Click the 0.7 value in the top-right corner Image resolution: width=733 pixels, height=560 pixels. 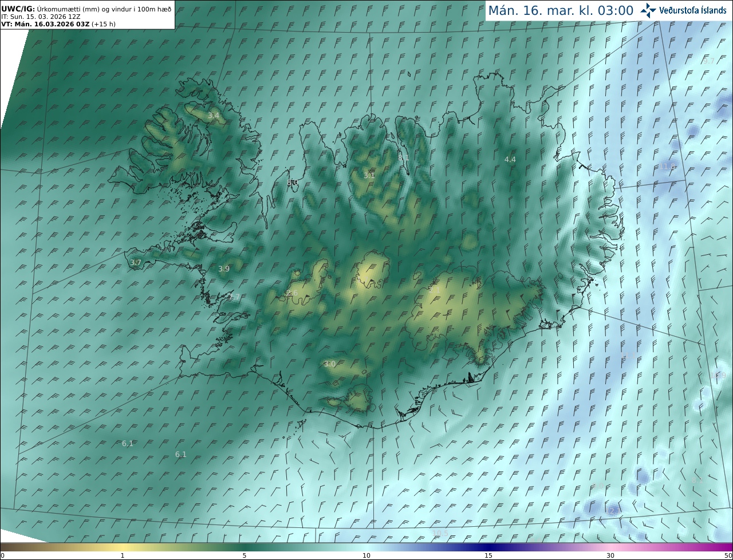709,61
